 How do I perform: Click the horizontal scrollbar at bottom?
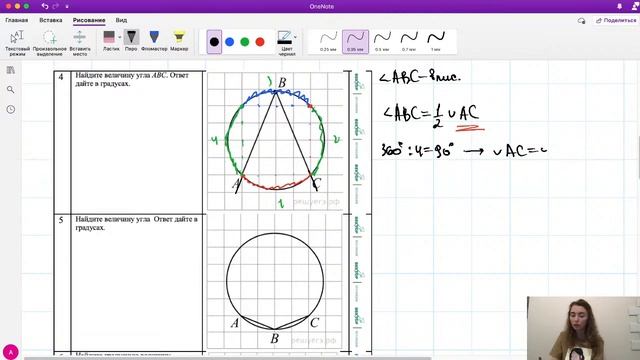click(x=227, y=358)
